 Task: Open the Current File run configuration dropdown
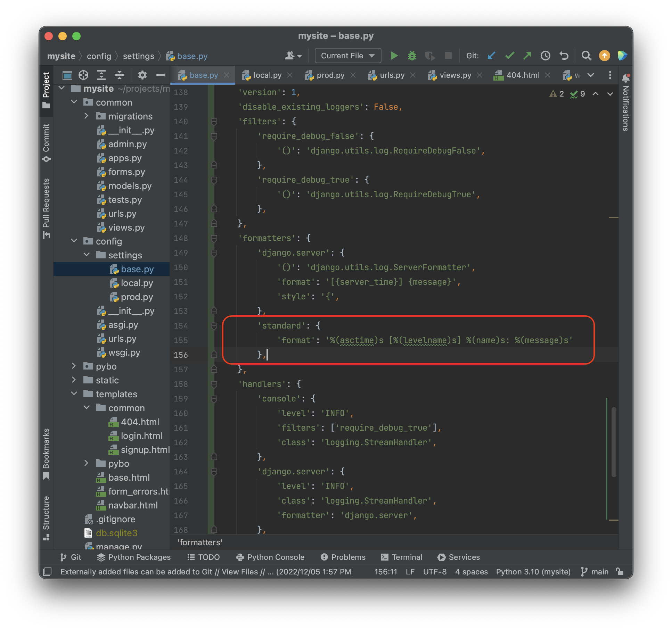click(348, 56)
